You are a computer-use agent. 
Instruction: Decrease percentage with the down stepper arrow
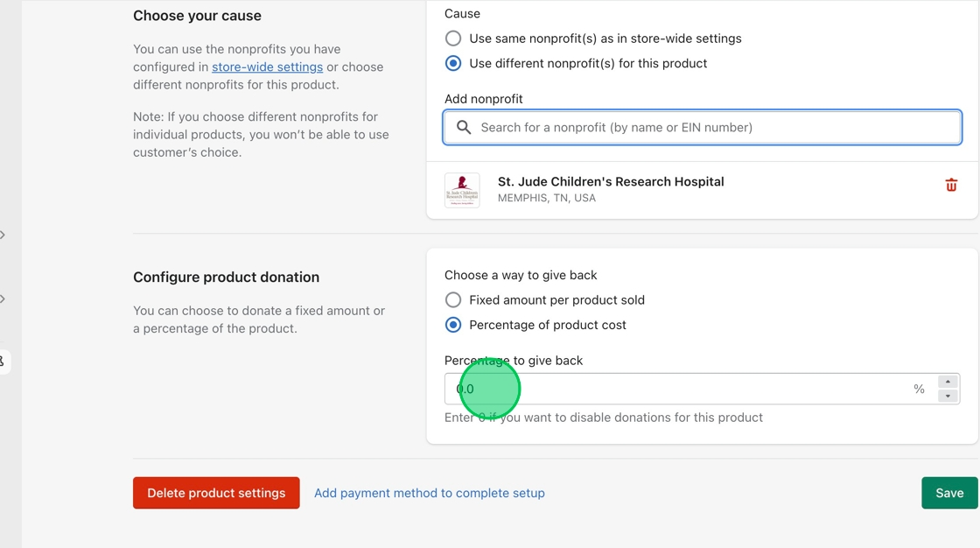click(948, 396)
